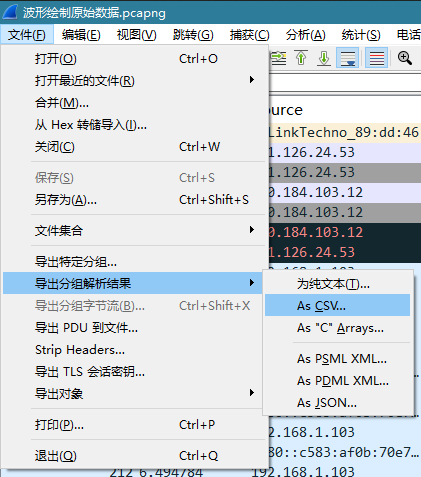Choose 退出(Q) to quit Wireshark
The width and height of the screenshot is (421, 477).
(134, 455)
